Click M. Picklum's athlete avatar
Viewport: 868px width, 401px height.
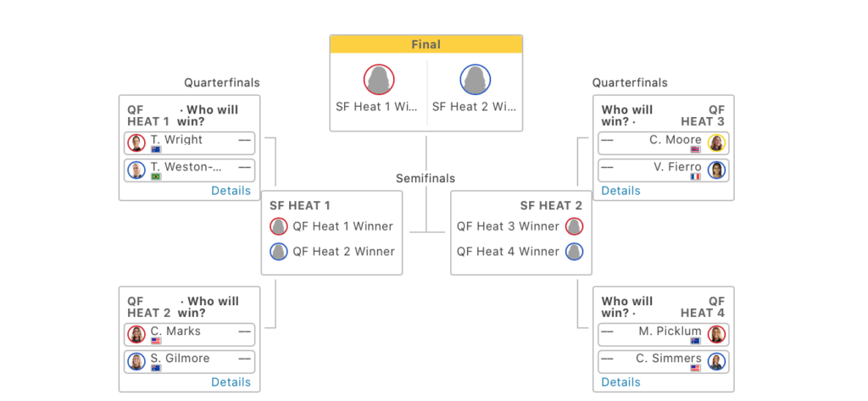coord(716,335)
